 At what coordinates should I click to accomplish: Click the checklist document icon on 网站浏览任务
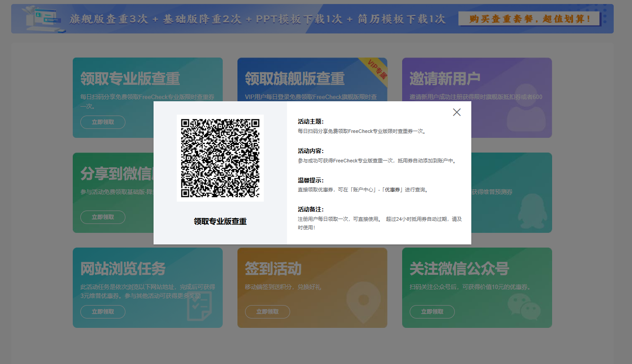coord(199,306)
